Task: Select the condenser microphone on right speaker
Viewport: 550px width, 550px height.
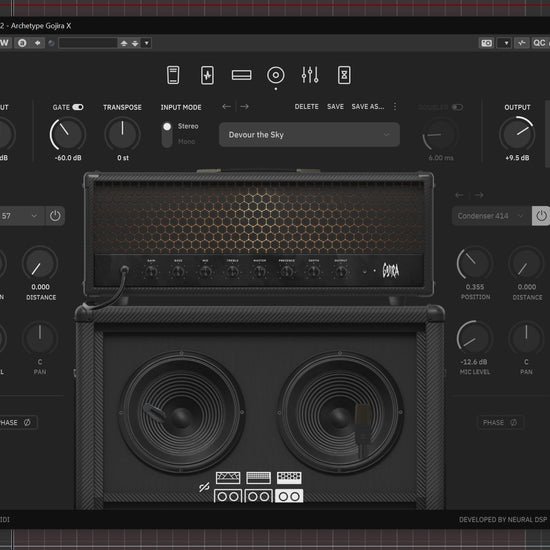Action: click(363, 430)
